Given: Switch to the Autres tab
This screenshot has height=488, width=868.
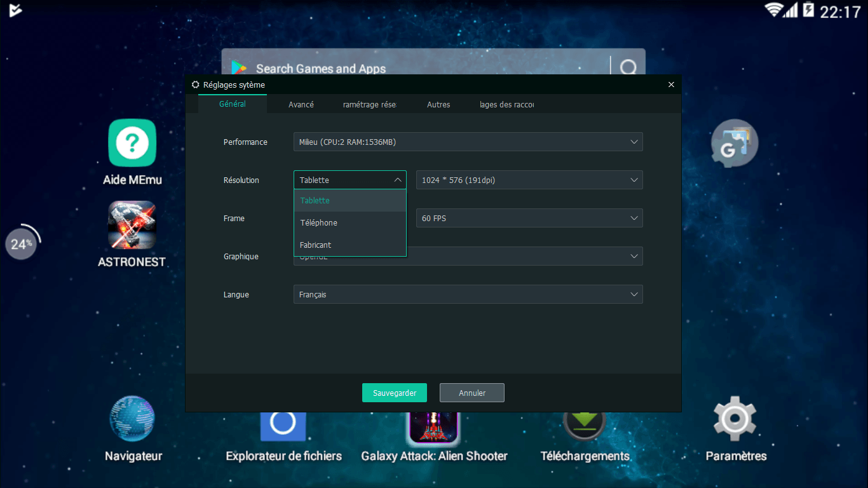Looking at the screenshot, I should [438, 104].
